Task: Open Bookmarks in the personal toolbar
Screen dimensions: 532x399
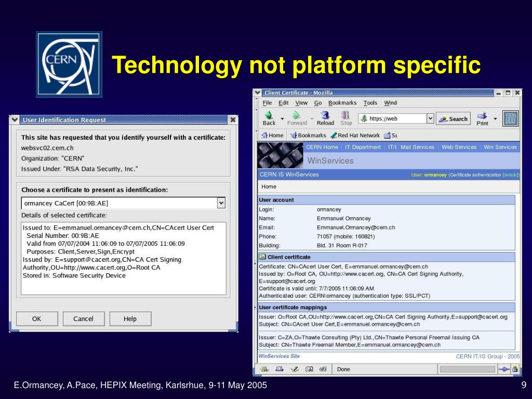Action: tap(308, 136)
